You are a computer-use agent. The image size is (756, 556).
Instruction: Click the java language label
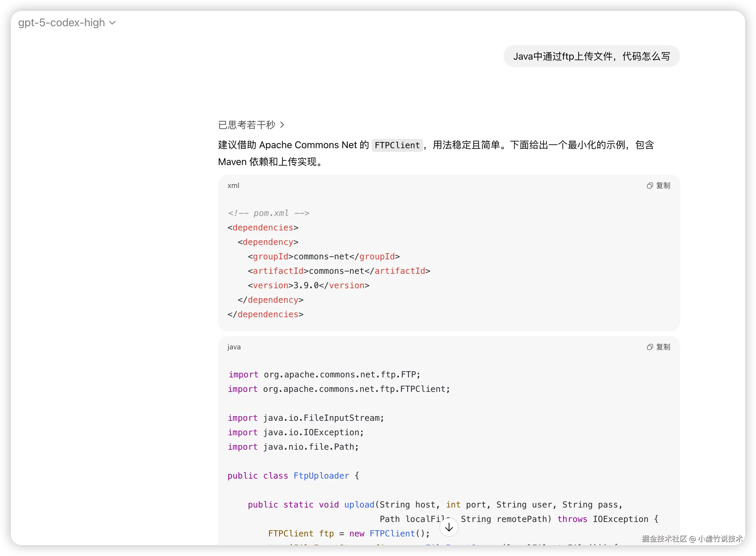234,347
